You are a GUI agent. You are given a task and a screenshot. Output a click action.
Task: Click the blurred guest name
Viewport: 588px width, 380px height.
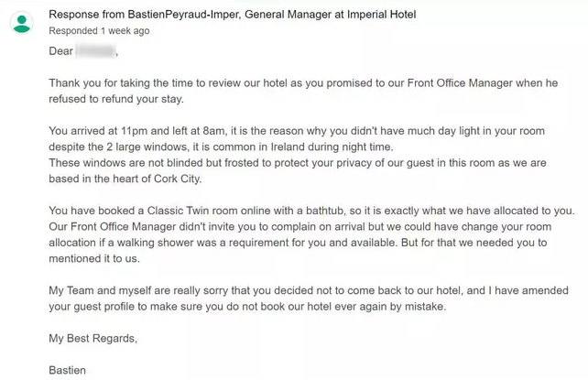(96, 50)
